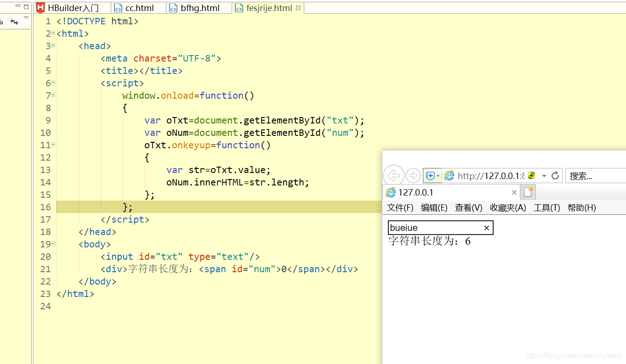
Task: Click the meta charset line in editor
Action: [161, 58]
